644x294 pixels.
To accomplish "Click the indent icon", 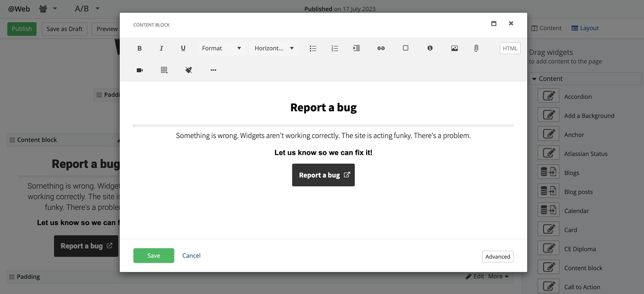I will [x=356, y=48].
